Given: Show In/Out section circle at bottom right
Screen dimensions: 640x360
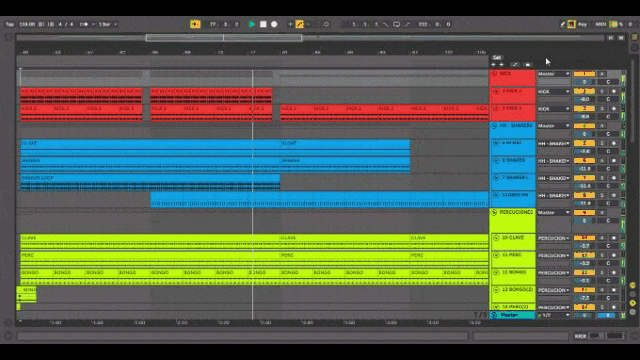Looking at the screenshot, I should [x=633, y=285].
